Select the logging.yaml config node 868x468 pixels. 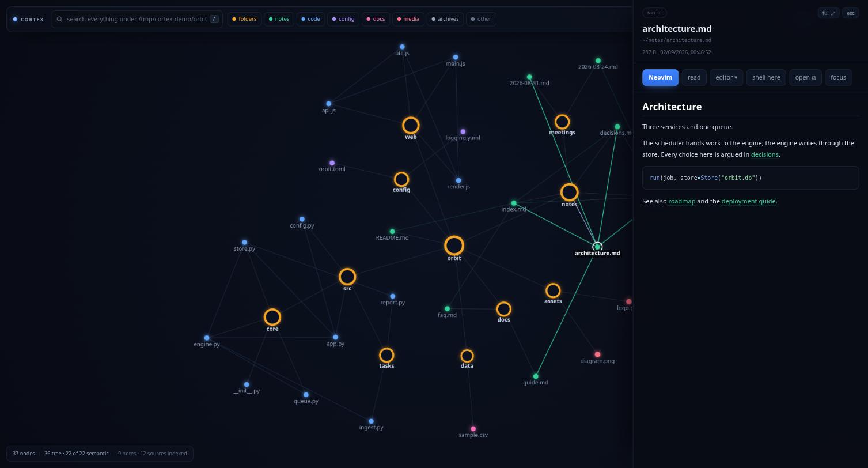(463, 132)
